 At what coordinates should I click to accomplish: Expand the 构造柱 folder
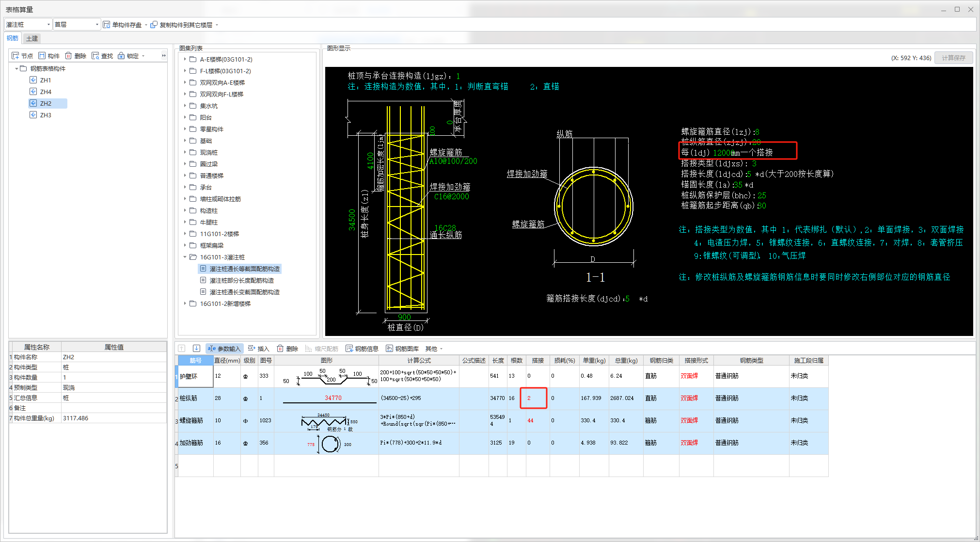click(x=185, y=210)
